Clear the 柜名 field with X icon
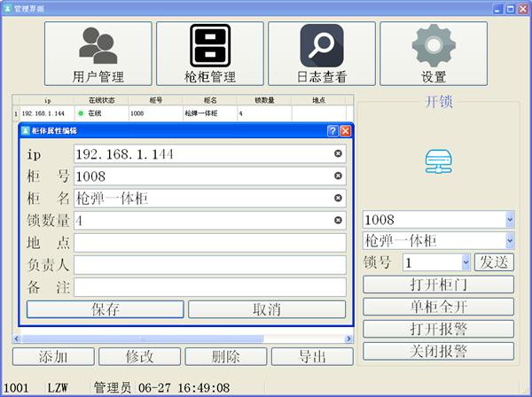The width and height of the screenshot is (532, 397). pyautogui.click(x=338, y=198)
